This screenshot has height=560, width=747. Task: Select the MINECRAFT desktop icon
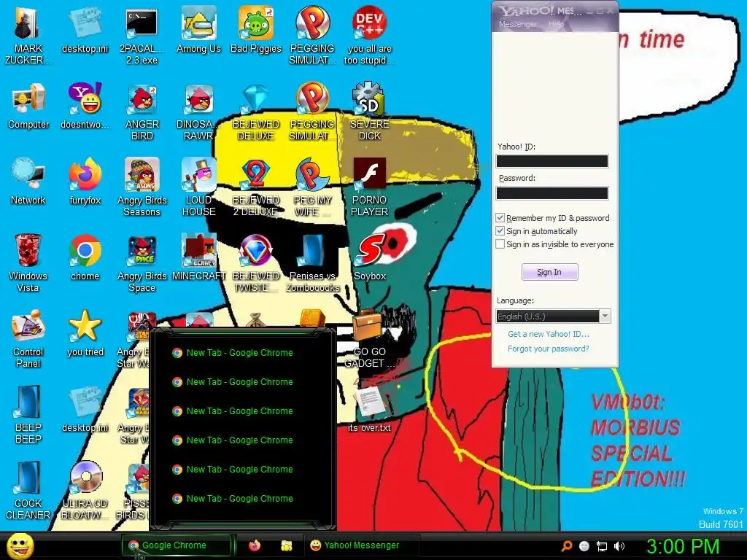198,257
